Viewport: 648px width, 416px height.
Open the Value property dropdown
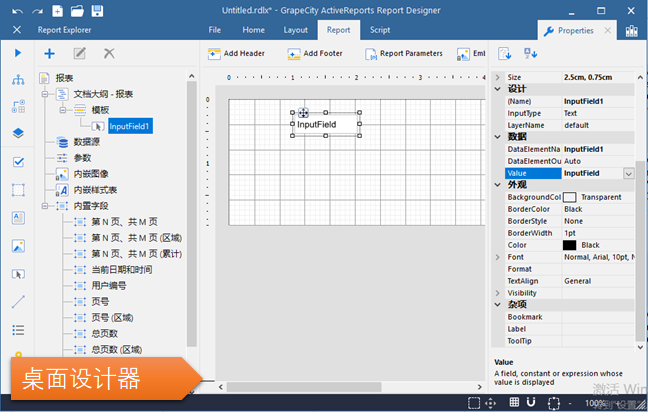[x=629, y=174]
